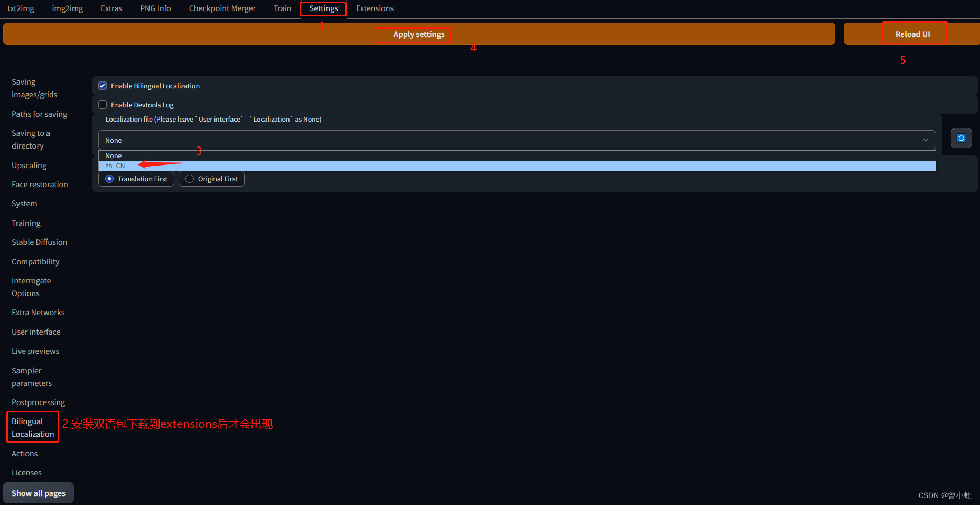The height and width of the screenshot is (505, 980).
Task: Open the Extensions tab
Action: (x=375, y=8)
